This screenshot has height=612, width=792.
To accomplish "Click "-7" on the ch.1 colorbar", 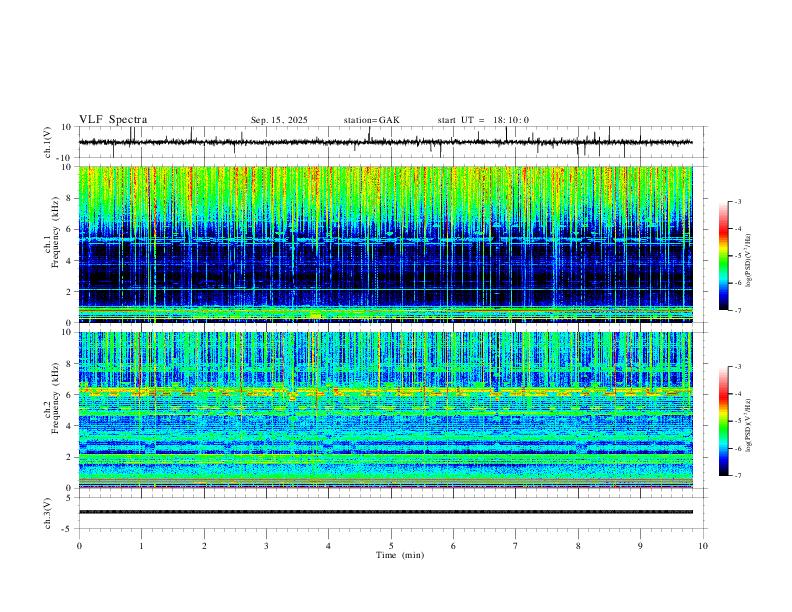I will click(737, 311).
